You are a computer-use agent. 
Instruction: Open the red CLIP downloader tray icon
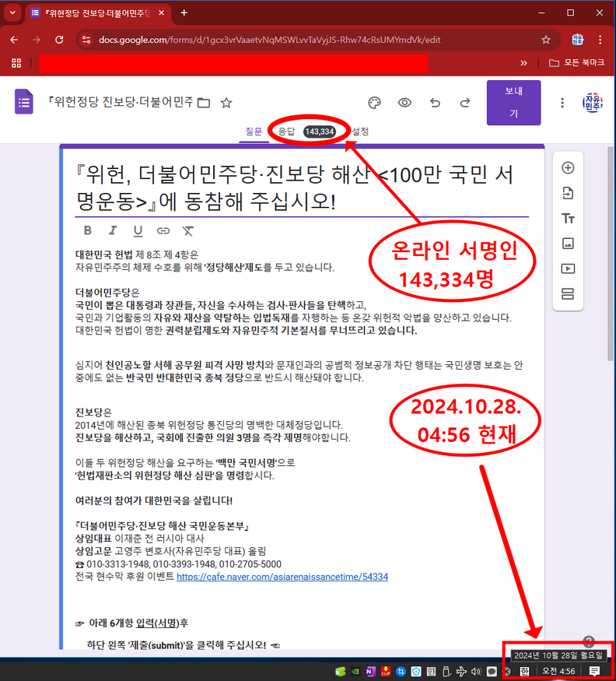click(386, 672)
